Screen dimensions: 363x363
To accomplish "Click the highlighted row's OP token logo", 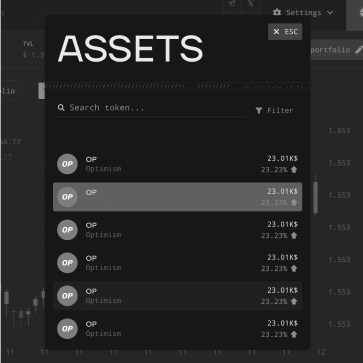I will (x=67, y=197).
